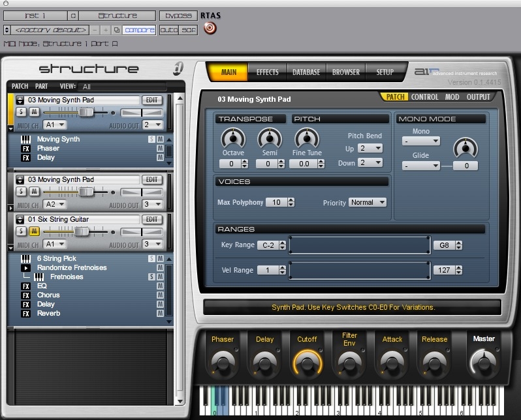Click the auto button
521x420 pixels.
tap(169, 30)
